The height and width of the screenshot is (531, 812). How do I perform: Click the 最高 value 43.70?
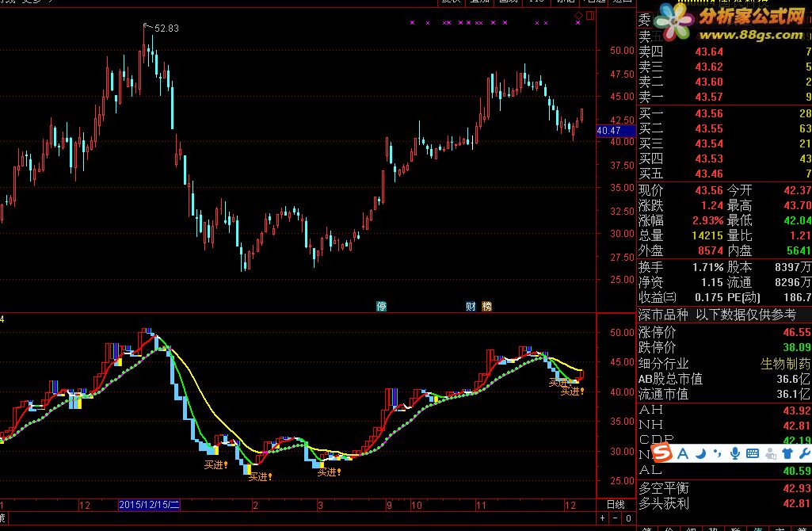tap(797, 206)
